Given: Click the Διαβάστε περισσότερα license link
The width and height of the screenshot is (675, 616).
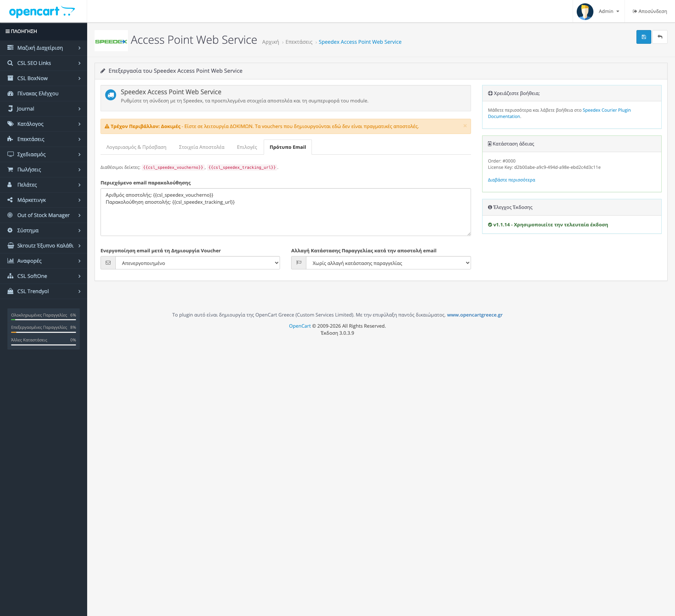Looking at the screenshot, I should point(511,180).
